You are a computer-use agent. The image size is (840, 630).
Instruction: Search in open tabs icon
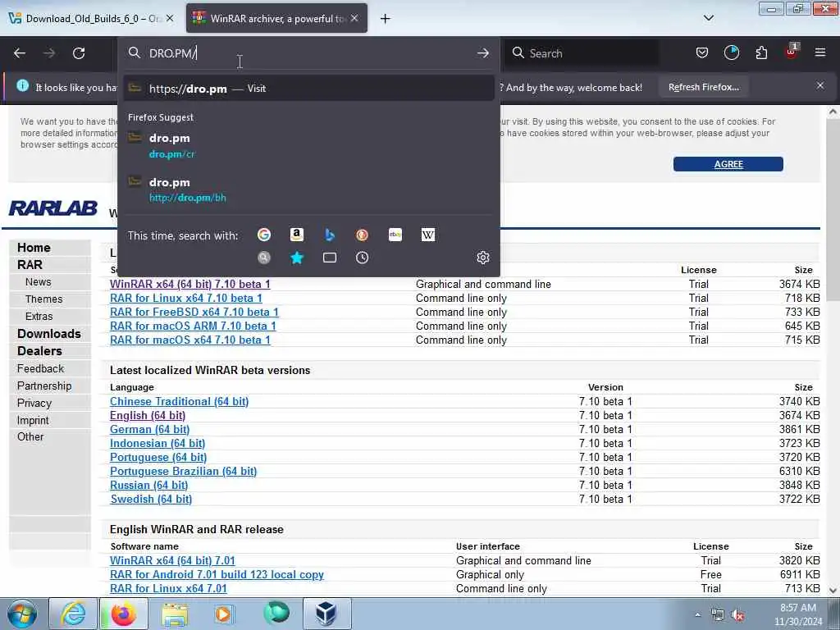(x=330, y=258)
